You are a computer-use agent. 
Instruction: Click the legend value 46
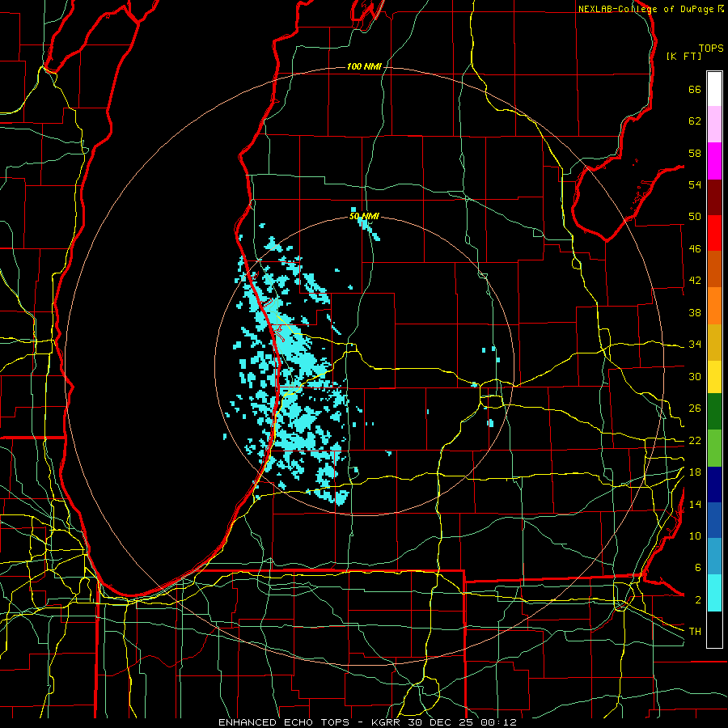695,249
